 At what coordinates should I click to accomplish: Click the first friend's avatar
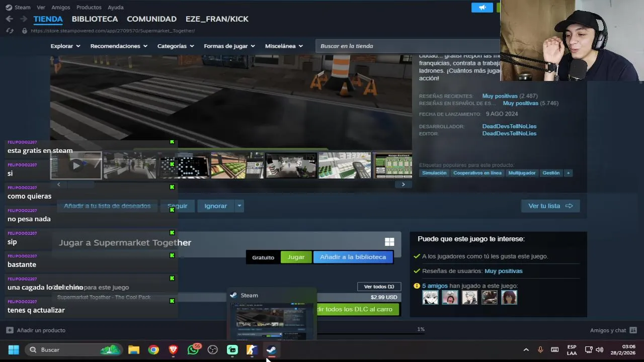click(x=430, y=297)
